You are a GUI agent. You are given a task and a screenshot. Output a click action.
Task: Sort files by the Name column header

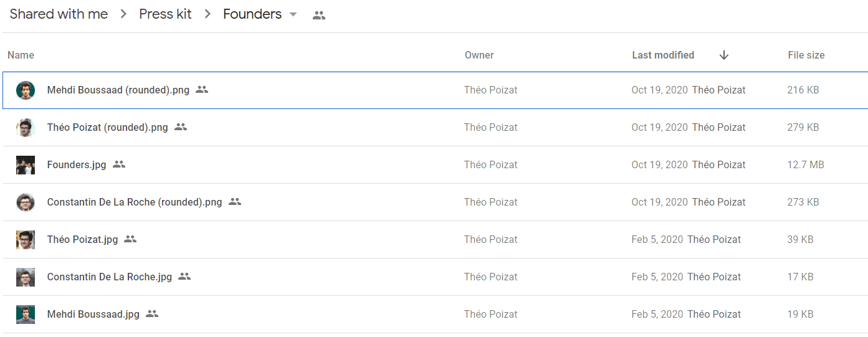tap(21, 55)
